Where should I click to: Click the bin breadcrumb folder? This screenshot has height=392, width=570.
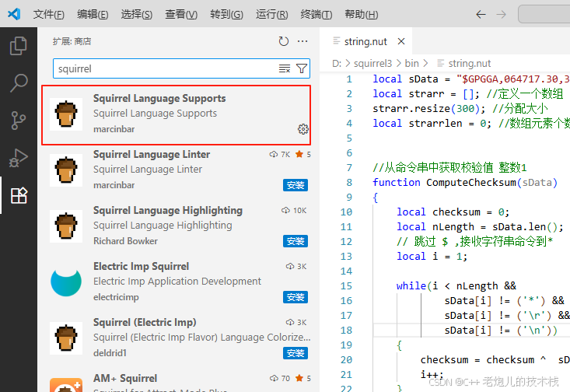coord(411,63)
